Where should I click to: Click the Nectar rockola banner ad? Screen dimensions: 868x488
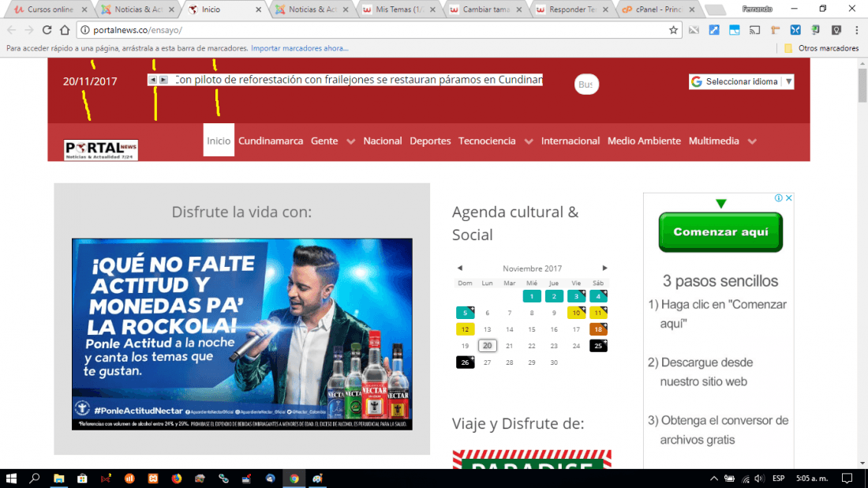point(242,334)
